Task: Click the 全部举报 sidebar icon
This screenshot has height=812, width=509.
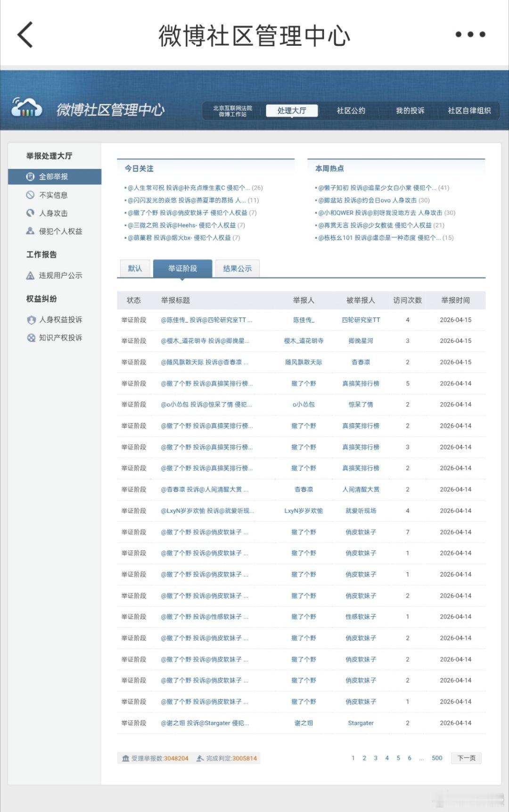Action: [30, 177]
